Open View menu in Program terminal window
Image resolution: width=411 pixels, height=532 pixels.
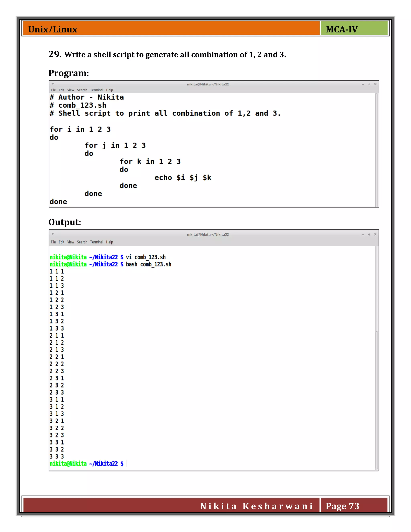tap(71, 90)
